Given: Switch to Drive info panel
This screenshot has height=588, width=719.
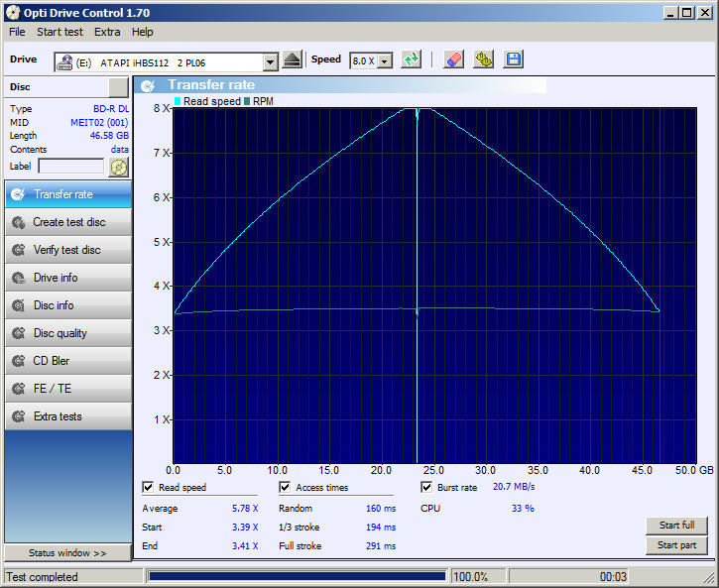Looking at the screenshot, I should click(x=68, y=278).
